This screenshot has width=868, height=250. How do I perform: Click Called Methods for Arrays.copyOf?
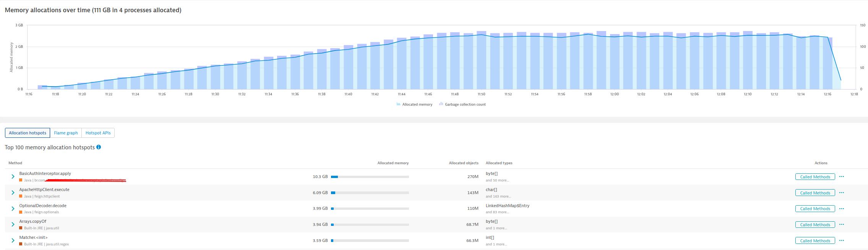click(815, 225)
